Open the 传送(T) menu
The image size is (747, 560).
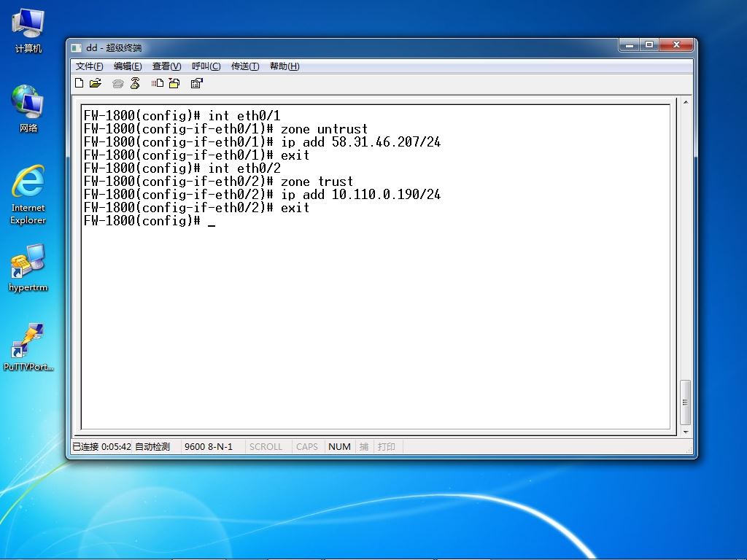pos(245,66)
